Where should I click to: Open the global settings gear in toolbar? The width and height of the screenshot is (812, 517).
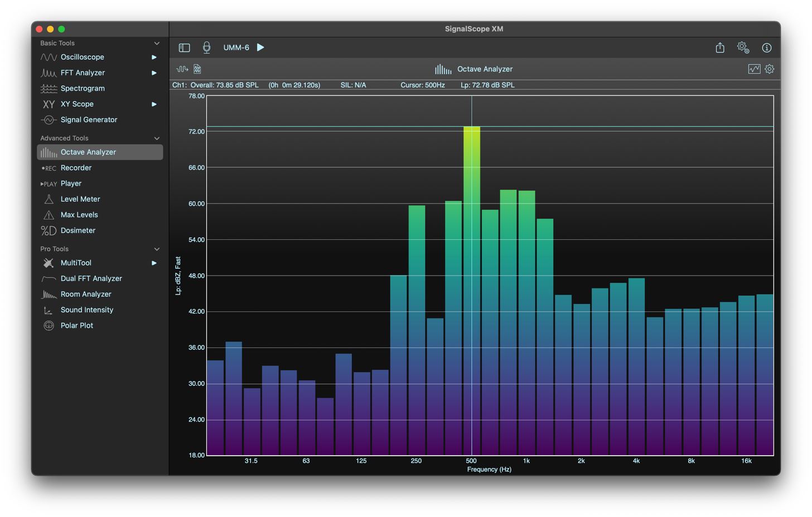[x=742, y=48]
